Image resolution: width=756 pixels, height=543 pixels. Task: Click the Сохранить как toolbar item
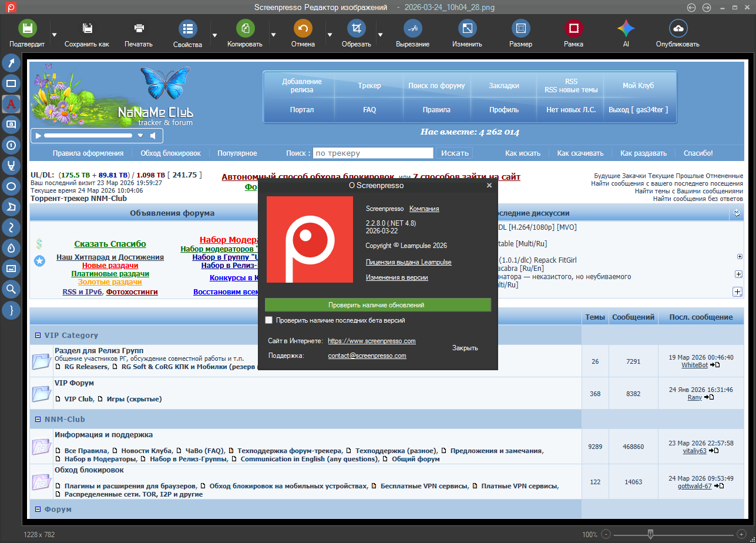[87, 33]
